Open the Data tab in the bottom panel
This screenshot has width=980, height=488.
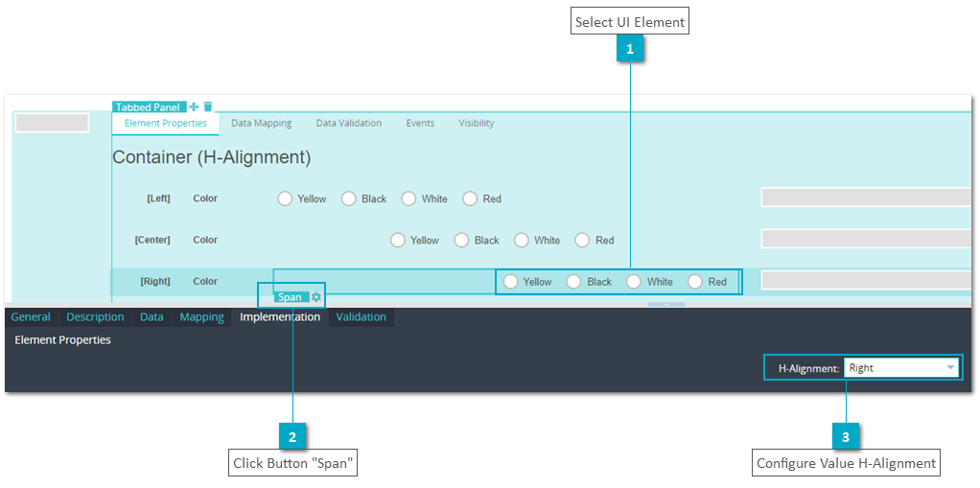pyautogui.click(x=152, y=316)
